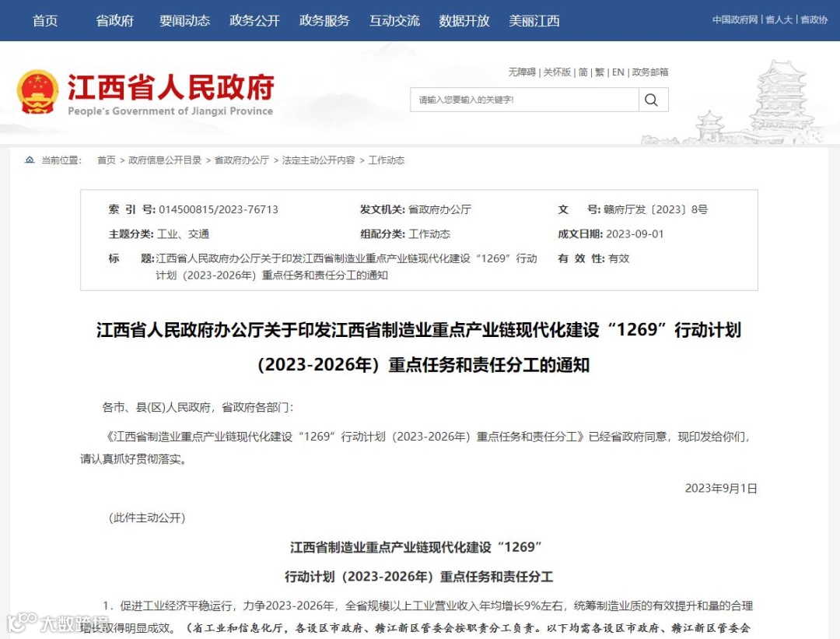Select validity value 有效
The image size is (840, 639).
[x=619, y=258]
